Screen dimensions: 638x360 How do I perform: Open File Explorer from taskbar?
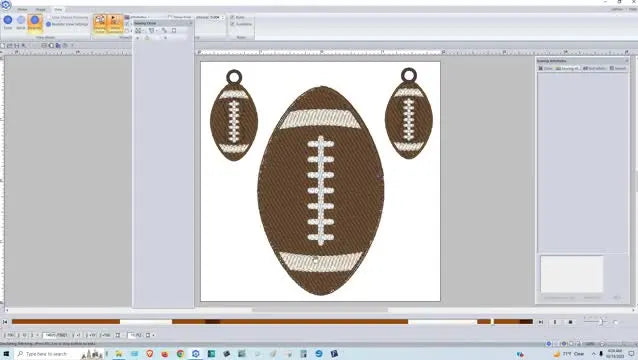coord(119,354)
